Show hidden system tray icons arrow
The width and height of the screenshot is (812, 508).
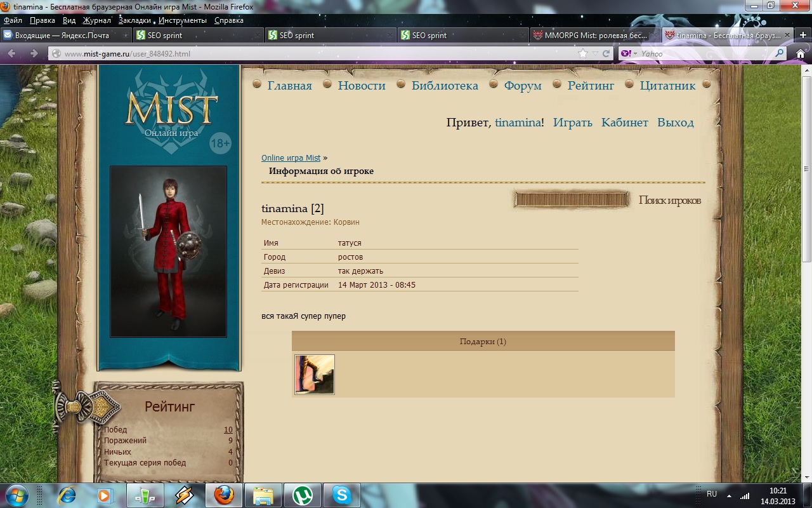pyautogui.click(x=729, y=495)
